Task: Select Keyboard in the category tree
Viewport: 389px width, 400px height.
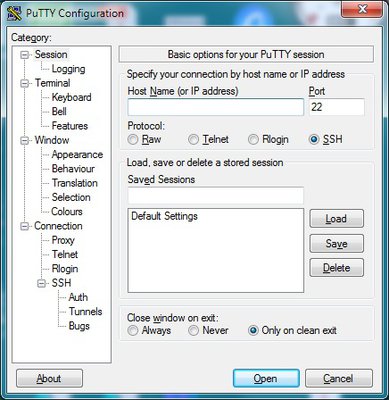Action: pyautogui.click(x=71, y=97)
